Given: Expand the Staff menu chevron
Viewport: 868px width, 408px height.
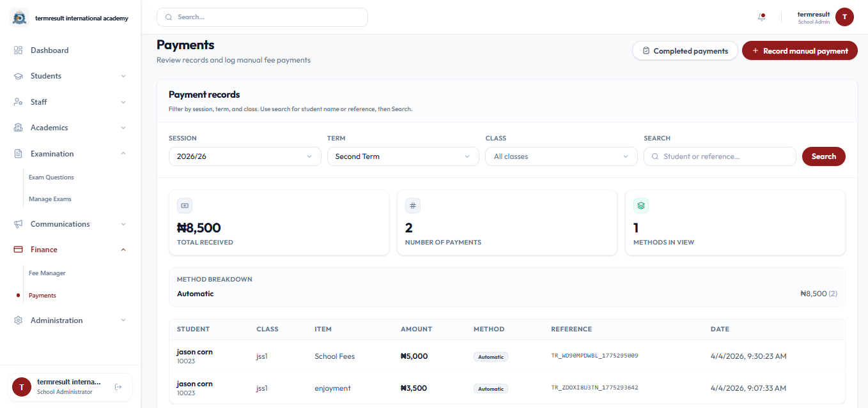Looking at the screenshot, I should [123, 102].
